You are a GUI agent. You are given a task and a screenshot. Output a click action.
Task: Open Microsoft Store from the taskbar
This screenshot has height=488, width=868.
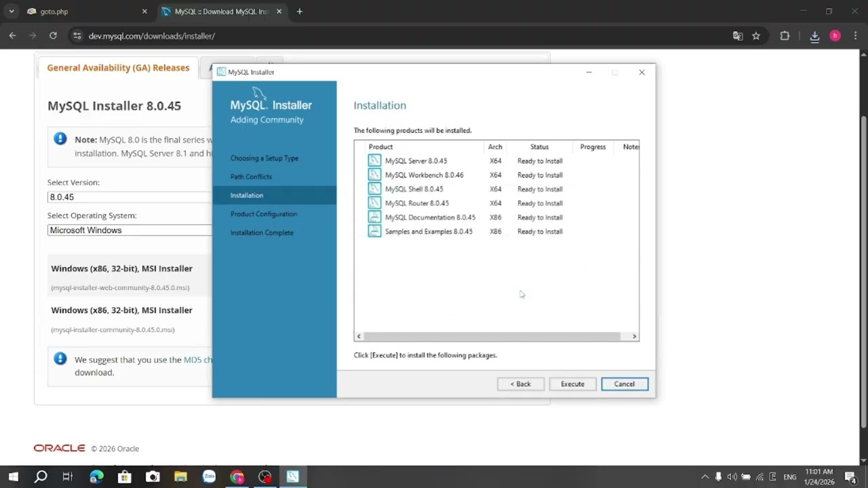pyautogui.click(x=124, y=476)
